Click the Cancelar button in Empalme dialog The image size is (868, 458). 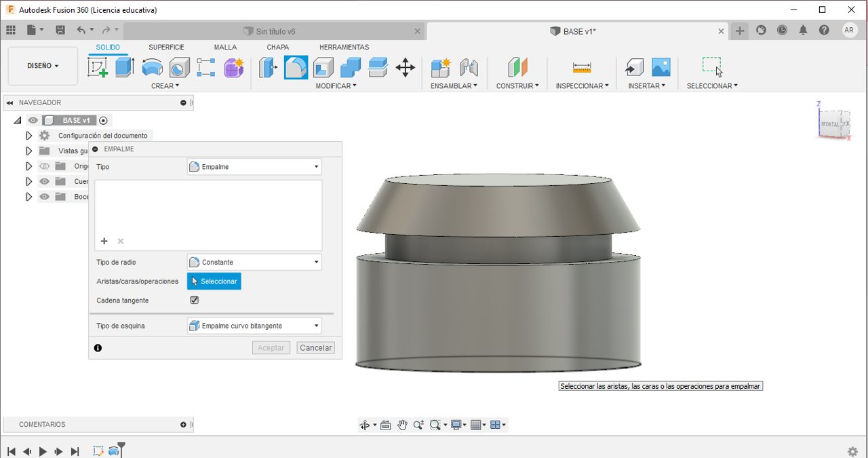click(316, 347)
